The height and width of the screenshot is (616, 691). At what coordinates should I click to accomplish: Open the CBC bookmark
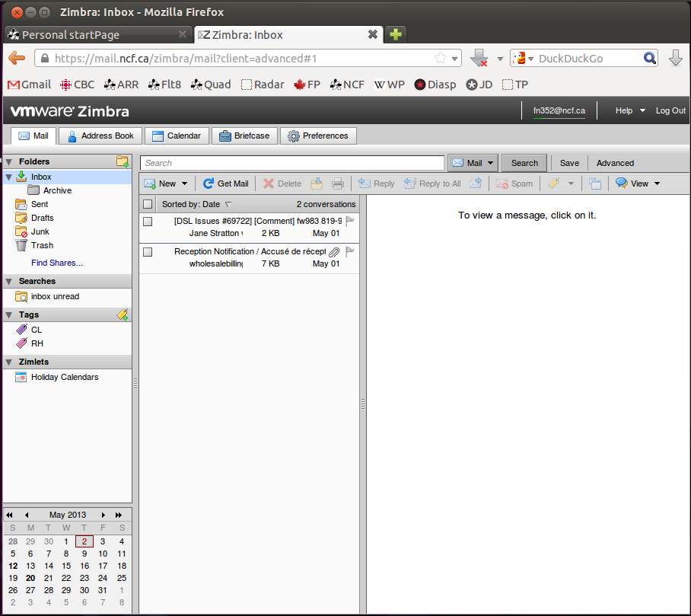pos(78,85)
